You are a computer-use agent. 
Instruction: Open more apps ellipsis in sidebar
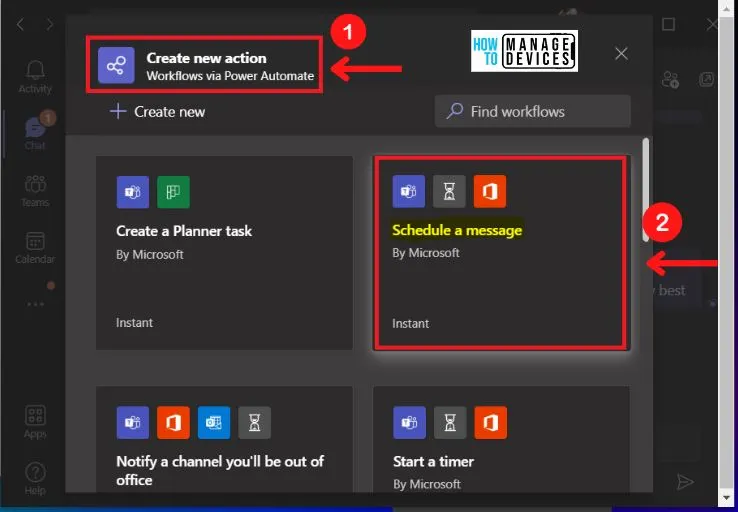[35, 304]
